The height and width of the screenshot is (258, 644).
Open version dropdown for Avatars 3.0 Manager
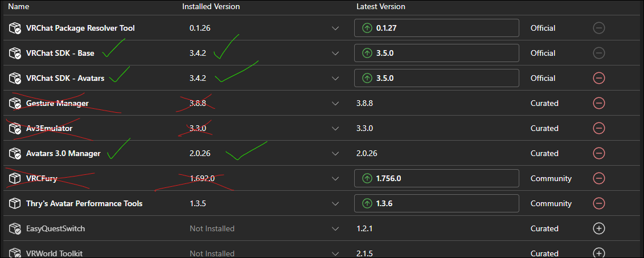tap(335, 154)
